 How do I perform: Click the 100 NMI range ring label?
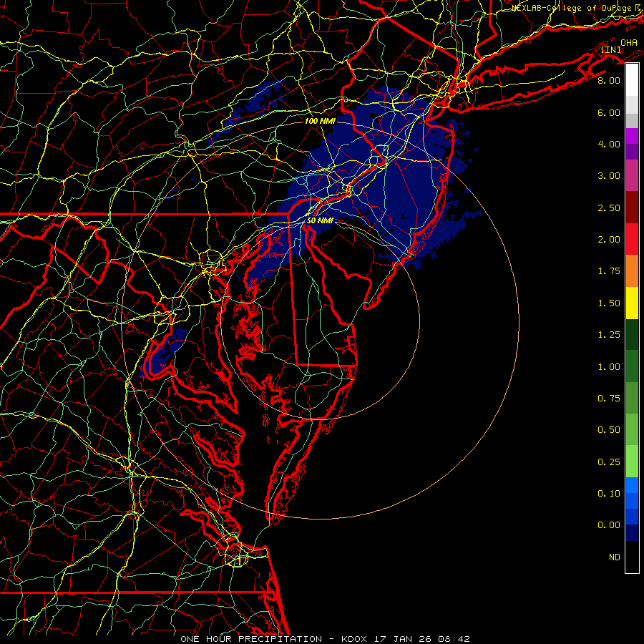(320, 121)
